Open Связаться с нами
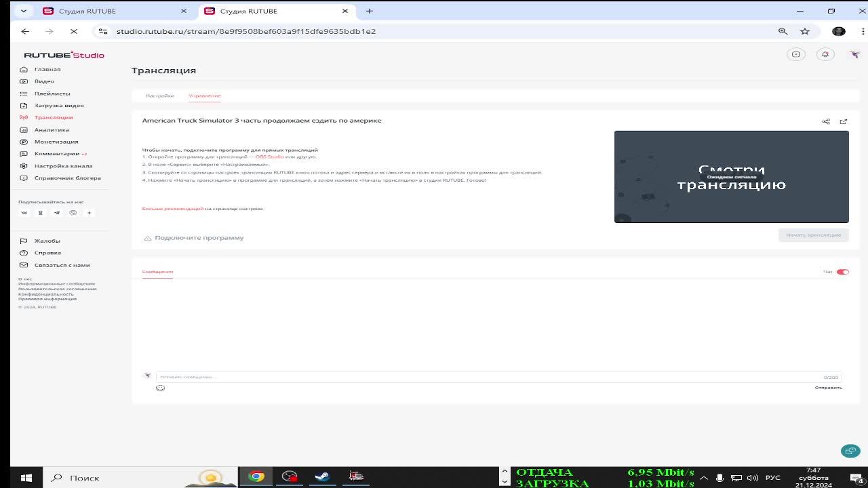The height and width of the screenshot is (488, 868). [x=62, y=265]
